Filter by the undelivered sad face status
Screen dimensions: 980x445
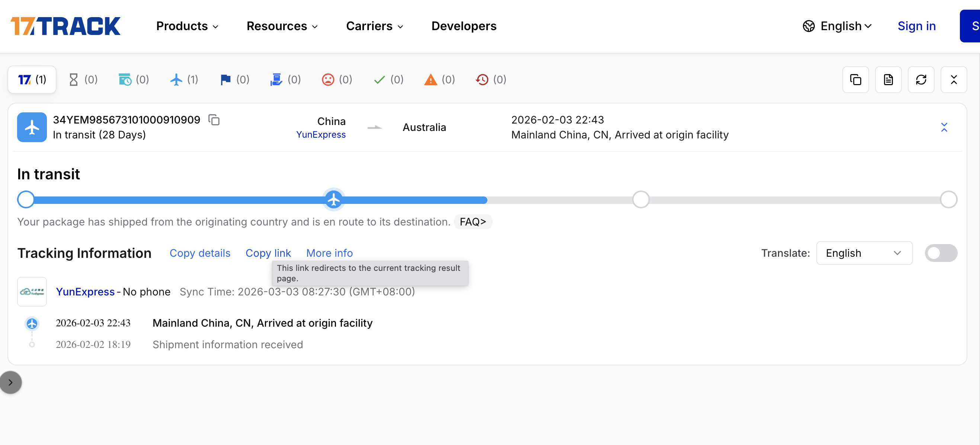(x=337, y=80)
